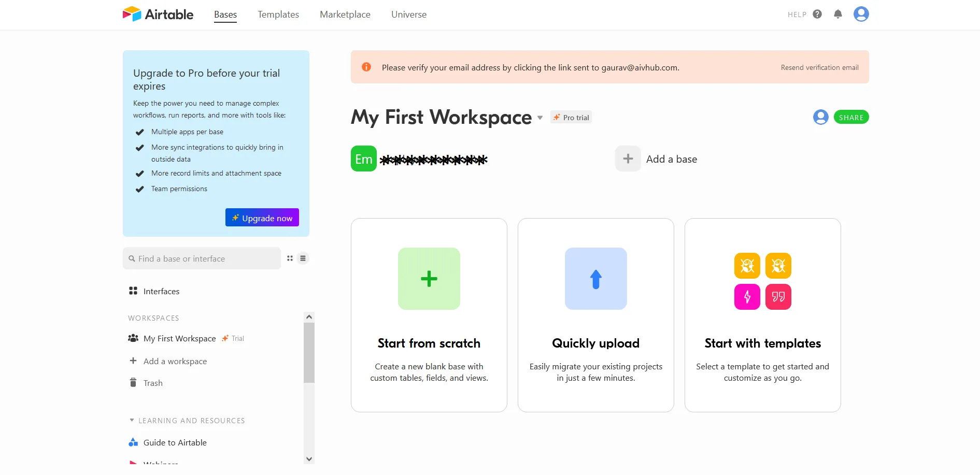Open the green Em base icon
Viewport: 980px width, 475px height.
tap(364, 159)
